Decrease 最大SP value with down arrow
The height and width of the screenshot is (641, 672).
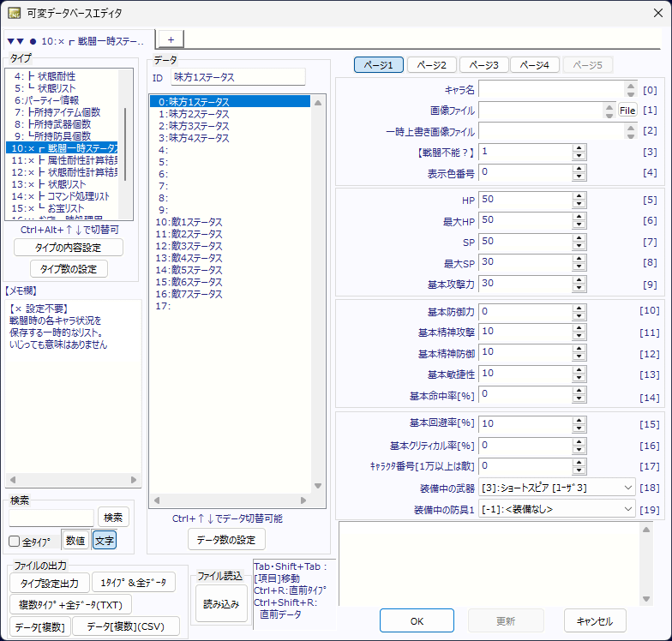[579, 267]
